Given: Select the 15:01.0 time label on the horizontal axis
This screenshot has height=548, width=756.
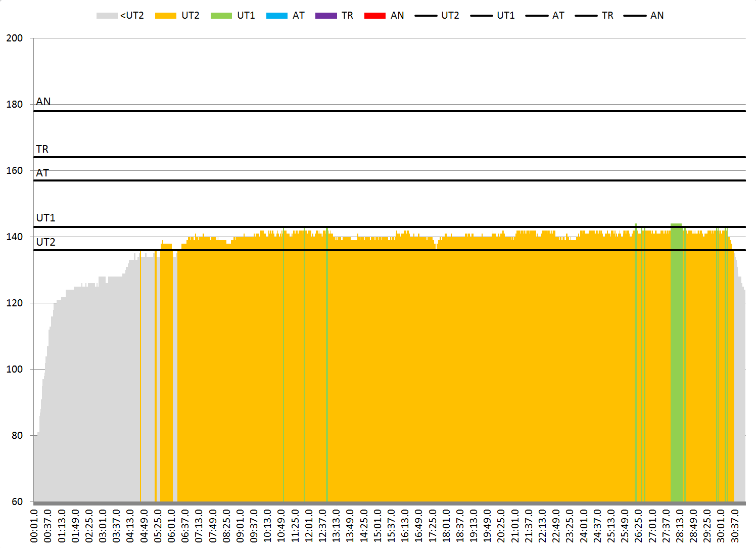Looking at the screenshot, I should (377, 526).
